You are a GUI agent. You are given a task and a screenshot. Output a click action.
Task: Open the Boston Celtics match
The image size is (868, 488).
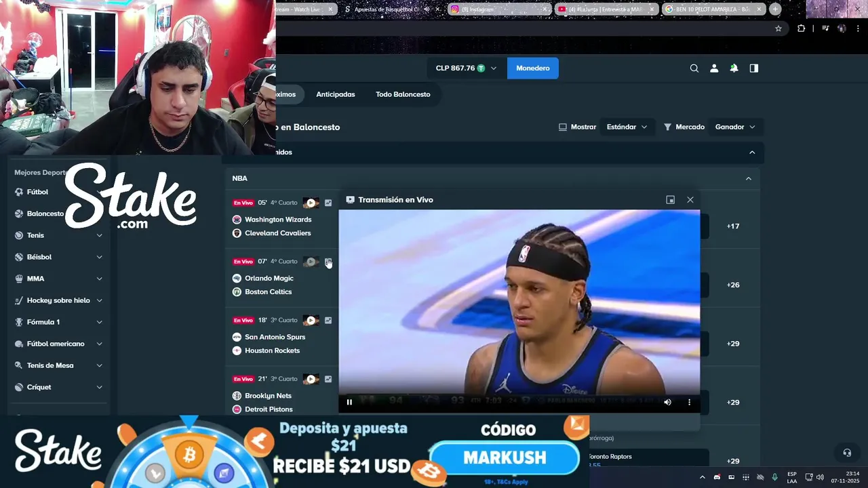(268, 292)
